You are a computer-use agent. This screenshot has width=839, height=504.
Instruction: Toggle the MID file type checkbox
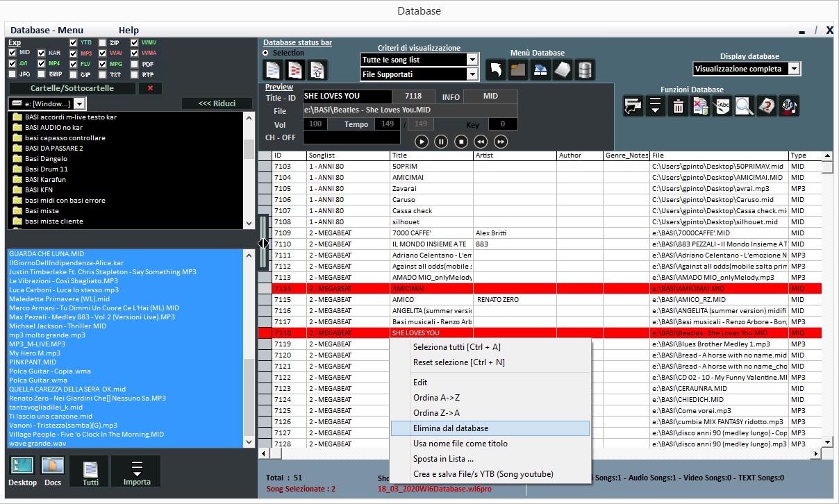coord(13,53)
